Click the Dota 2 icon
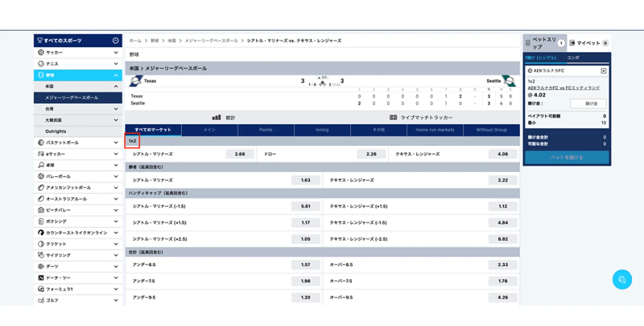Screen dimensions: 644x326 [x=41, y=278]
